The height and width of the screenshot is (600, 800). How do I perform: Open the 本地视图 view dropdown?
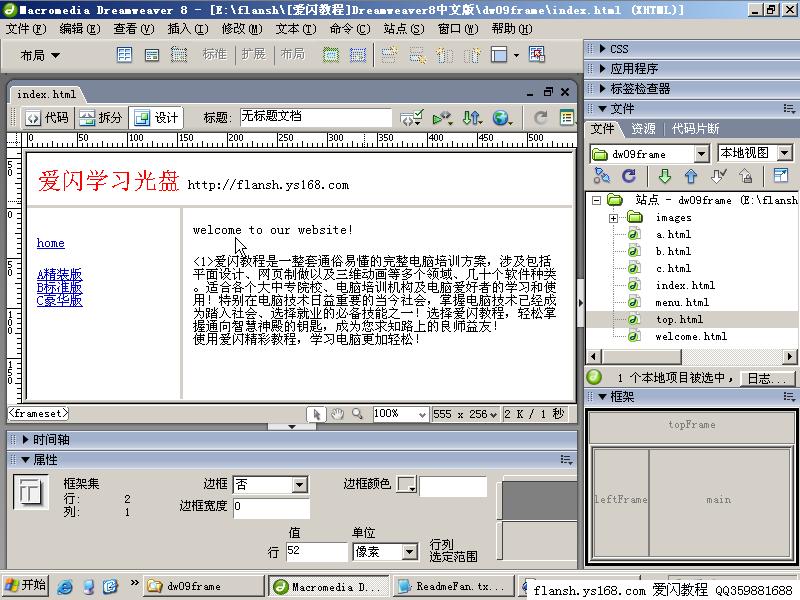click(785, 153)
